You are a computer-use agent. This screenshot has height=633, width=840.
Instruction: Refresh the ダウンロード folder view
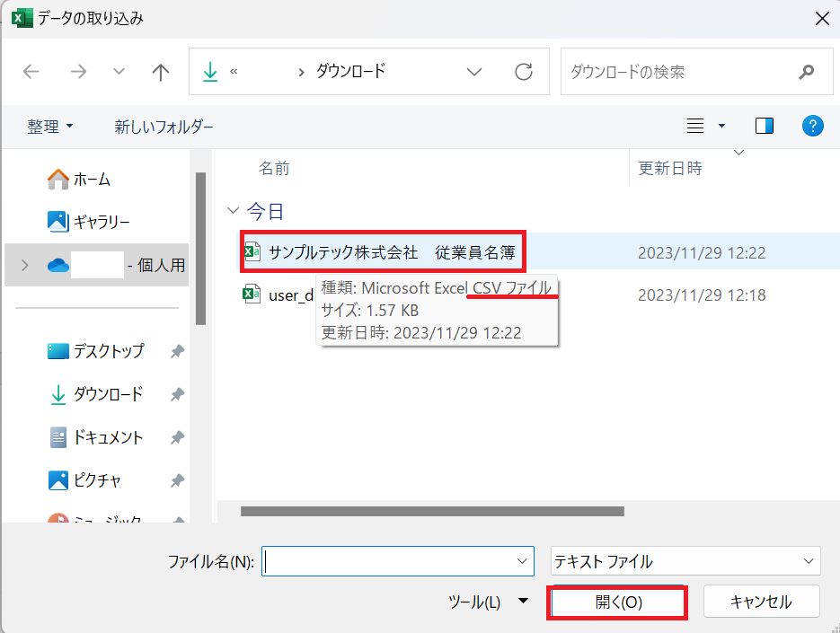pyautogui.click(x=524, y=72)
